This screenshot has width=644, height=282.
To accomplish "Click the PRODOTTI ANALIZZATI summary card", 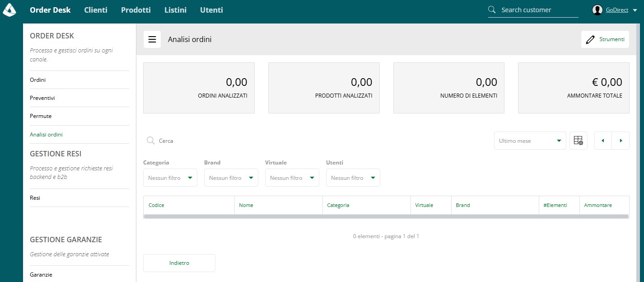I will [x=324, y=88].
